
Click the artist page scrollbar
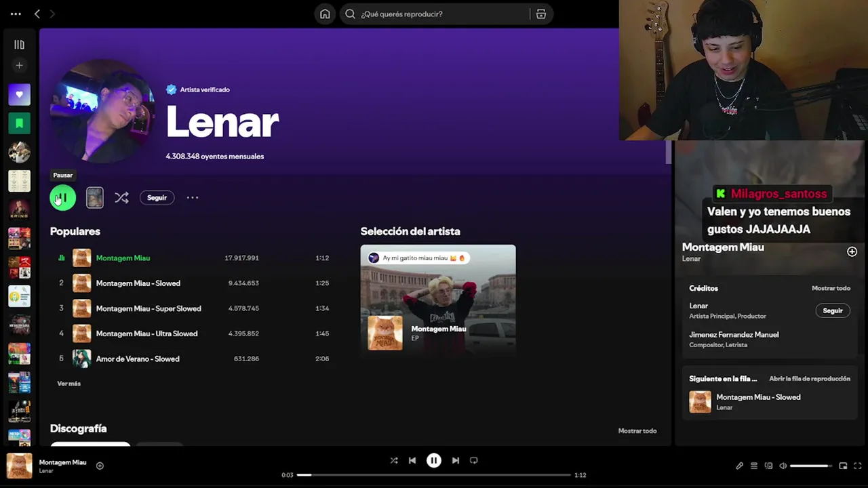tap(668, 152)
